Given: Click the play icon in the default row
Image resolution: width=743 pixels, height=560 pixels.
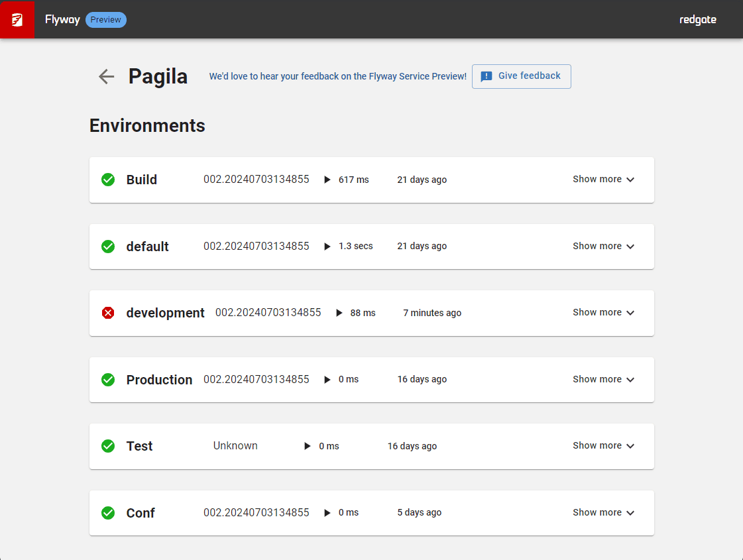Looking at the screenshot, I should [327, 247].
